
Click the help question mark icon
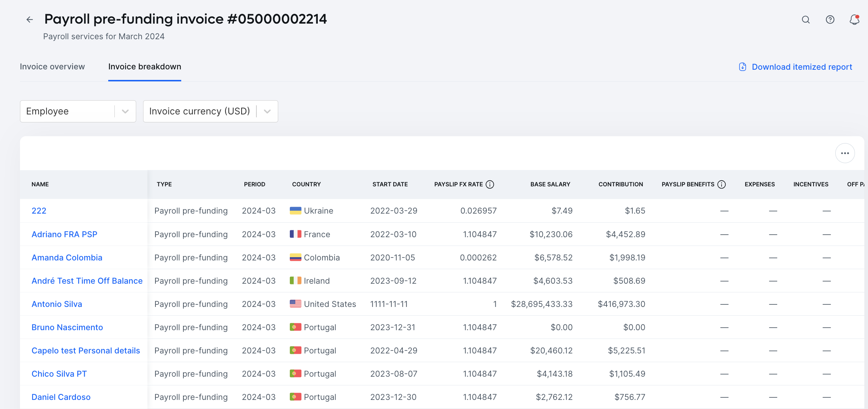click(830, 20)
